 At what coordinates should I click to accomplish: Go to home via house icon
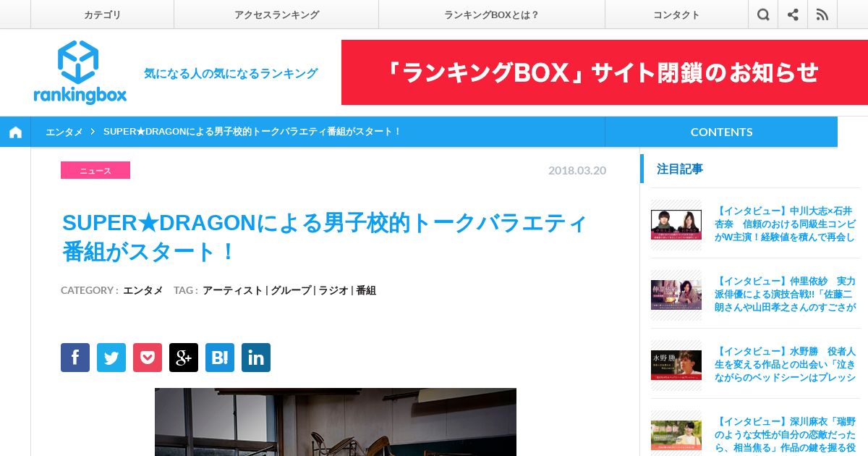click(x=15, y=132)
